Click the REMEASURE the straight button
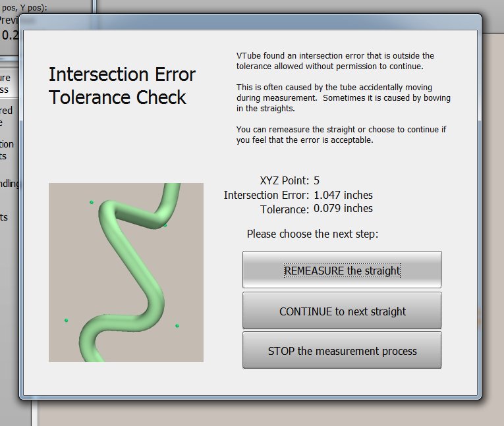This screenshot has height=426, width=504. point(342,270)
